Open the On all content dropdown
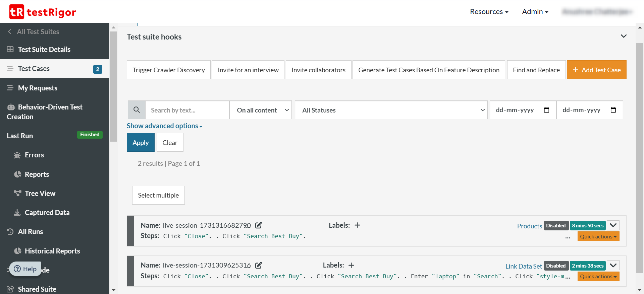Viewport: 644px width, 294px height. click(261, 110)
